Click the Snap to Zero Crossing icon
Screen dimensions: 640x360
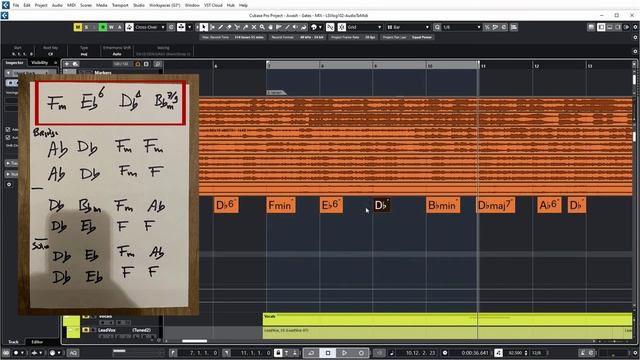[x=330, y=27]
